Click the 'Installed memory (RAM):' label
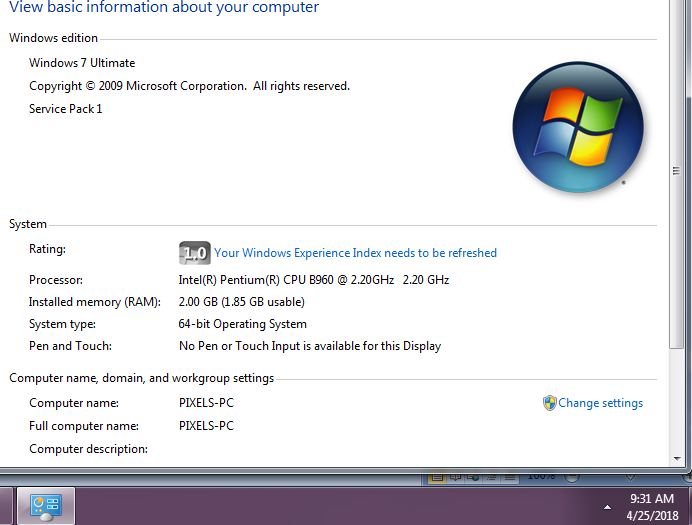This screenshot has height=525, width=692. [94, 302]
